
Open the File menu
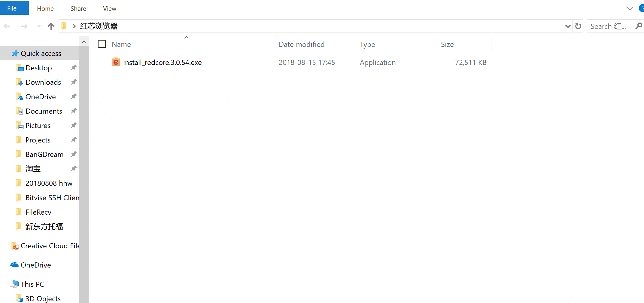click(12, 8)
